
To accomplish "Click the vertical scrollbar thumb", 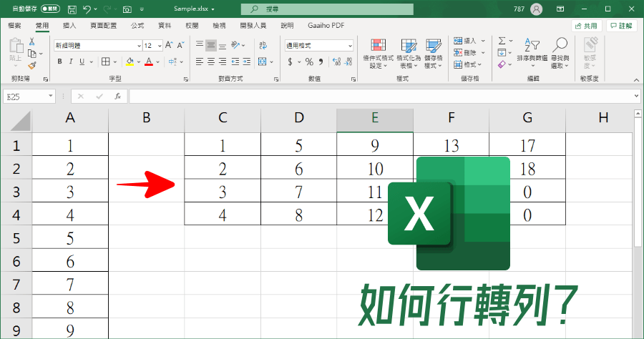I will point(638,182).
